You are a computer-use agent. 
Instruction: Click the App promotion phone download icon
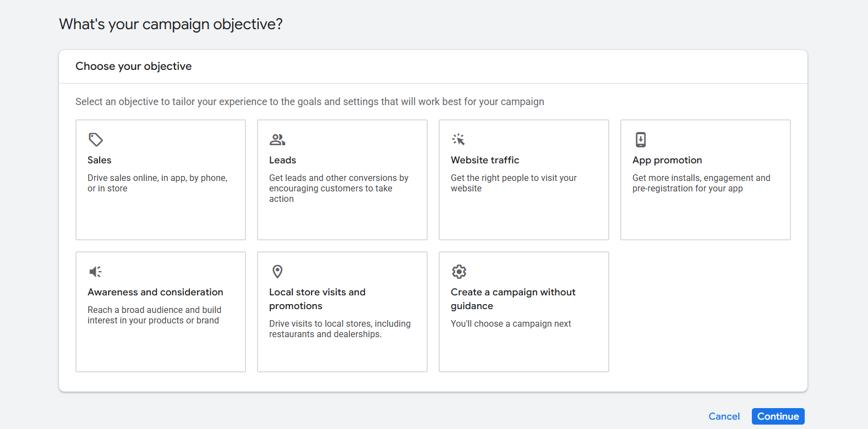641,140
